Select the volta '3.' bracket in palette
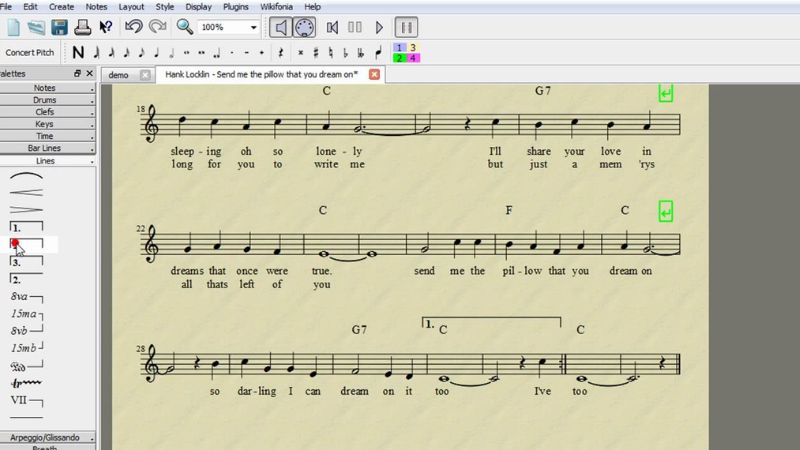Image resolution: width=800 pixels, height=450 pixels. point(27,262)
